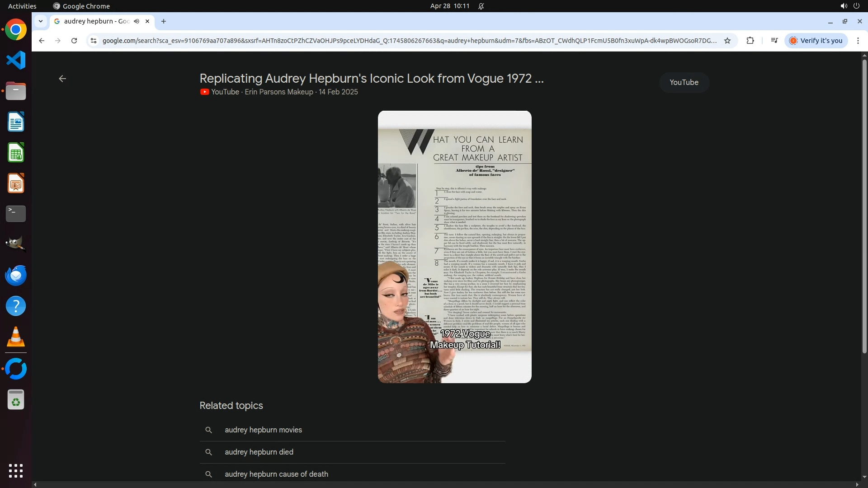The height and width of the screenshot is (488, 868).
Task: Click the YouTube button at right
Action: (684, 82)
